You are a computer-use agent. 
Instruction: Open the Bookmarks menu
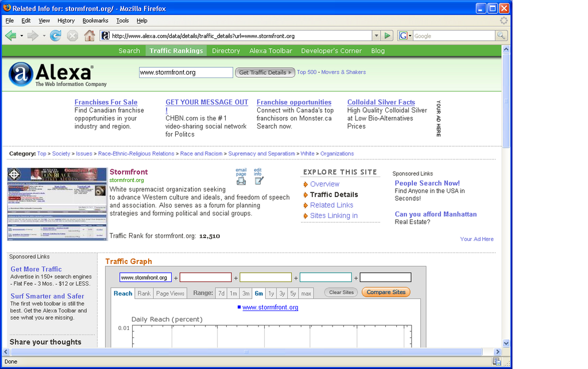tap(95, 21)
